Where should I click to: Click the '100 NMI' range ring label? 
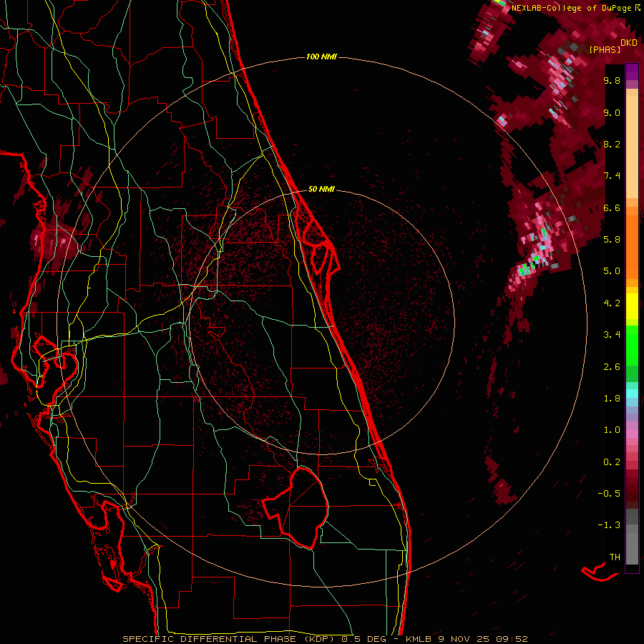321,57
